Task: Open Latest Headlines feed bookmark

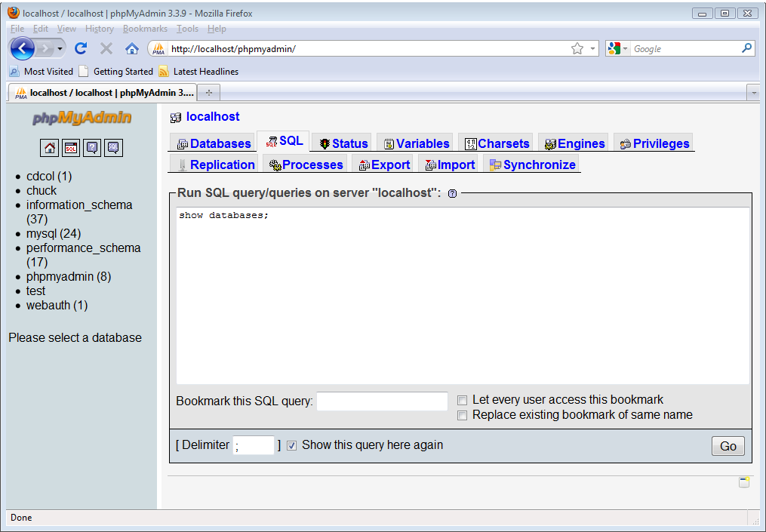Action: point(198,72)
